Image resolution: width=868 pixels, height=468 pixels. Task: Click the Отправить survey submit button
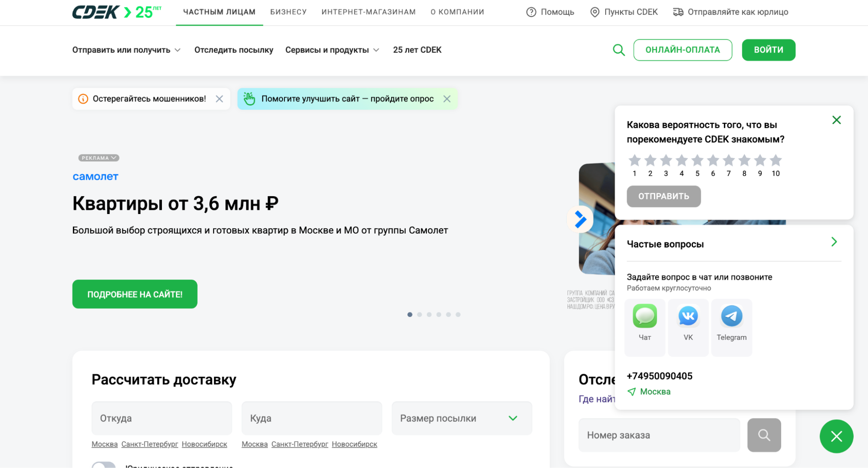[x=663, y=196]
